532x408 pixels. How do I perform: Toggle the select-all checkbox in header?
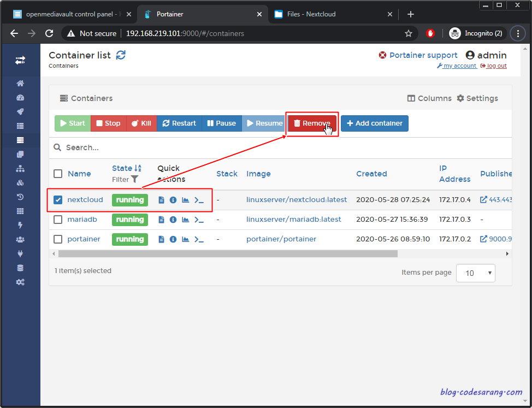coord(58,174)
